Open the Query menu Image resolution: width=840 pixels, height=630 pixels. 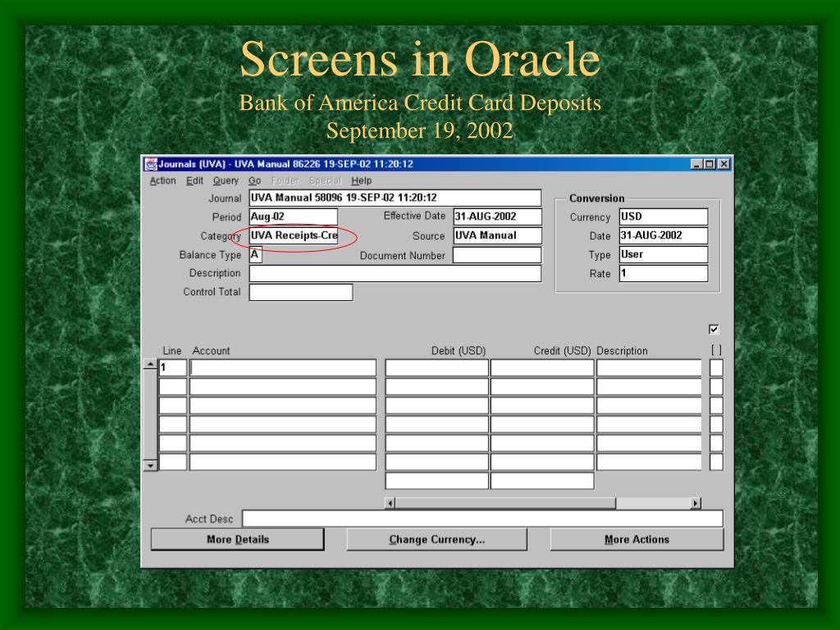pos(226,180)
